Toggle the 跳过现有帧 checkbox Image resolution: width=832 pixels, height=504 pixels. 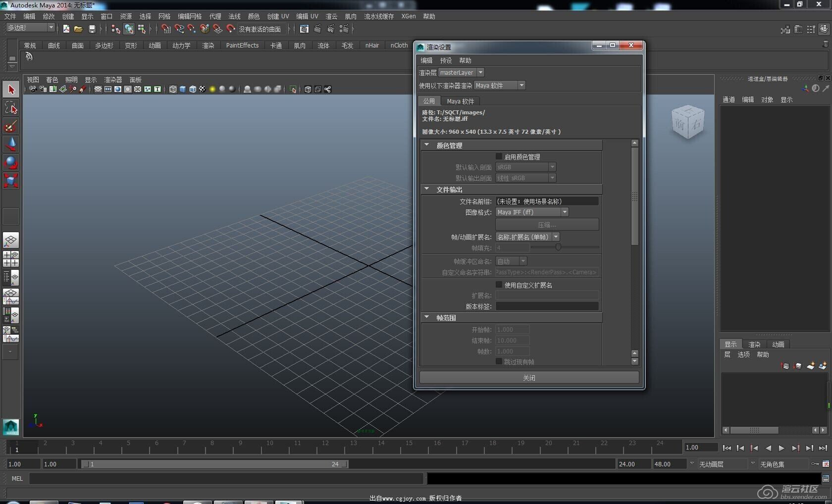499,361
